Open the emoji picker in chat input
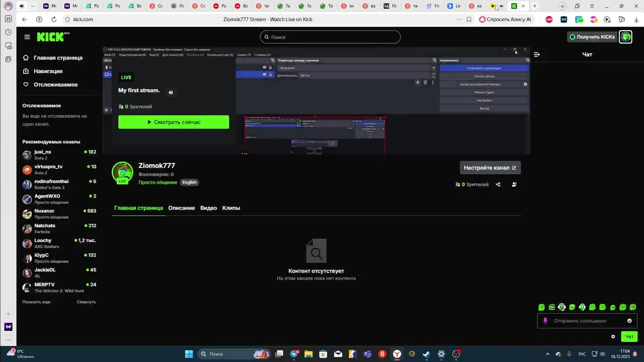Screen dimensions: 644x362 point(629,321)
